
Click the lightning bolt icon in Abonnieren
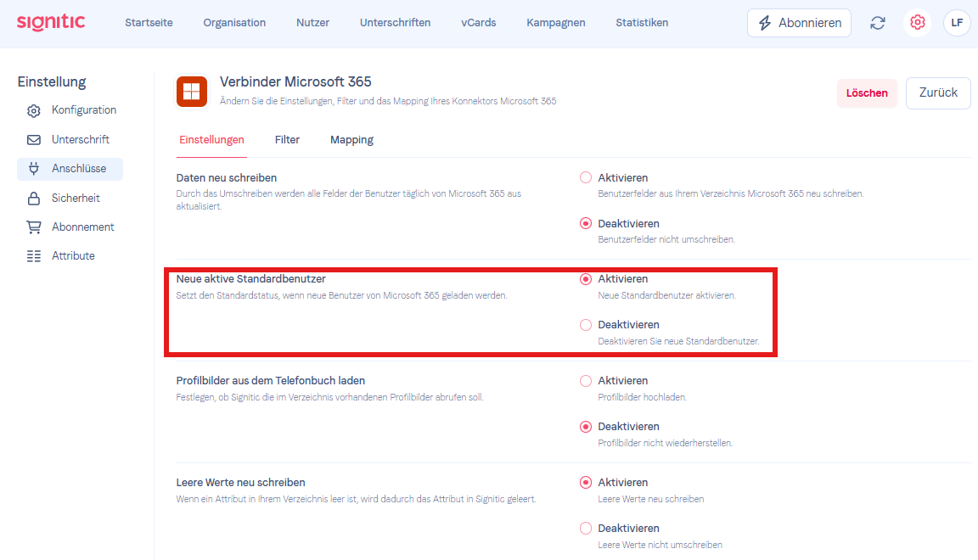click(765, 23)
